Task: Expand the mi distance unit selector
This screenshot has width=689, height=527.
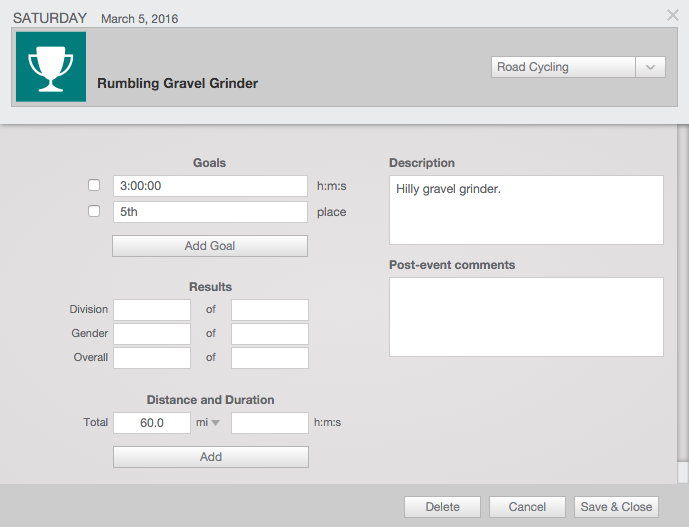Action: point(207,422)
